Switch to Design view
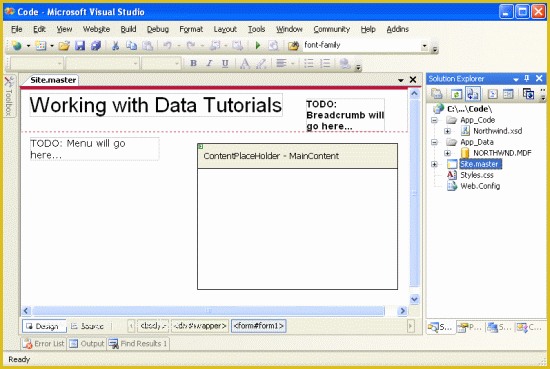Viewport: 550px width, 369px height. click(44, 326)
